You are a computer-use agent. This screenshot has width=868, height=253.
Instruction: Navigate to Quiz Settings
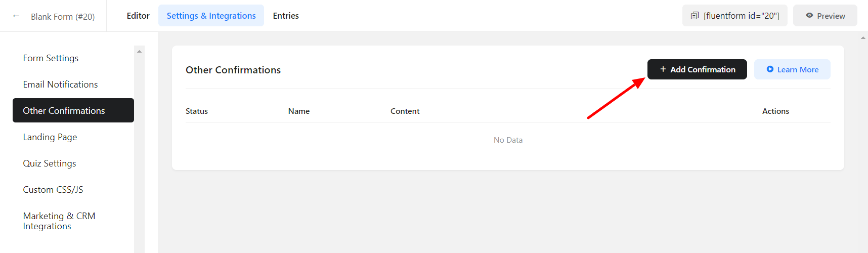click(x=50, y=163)
